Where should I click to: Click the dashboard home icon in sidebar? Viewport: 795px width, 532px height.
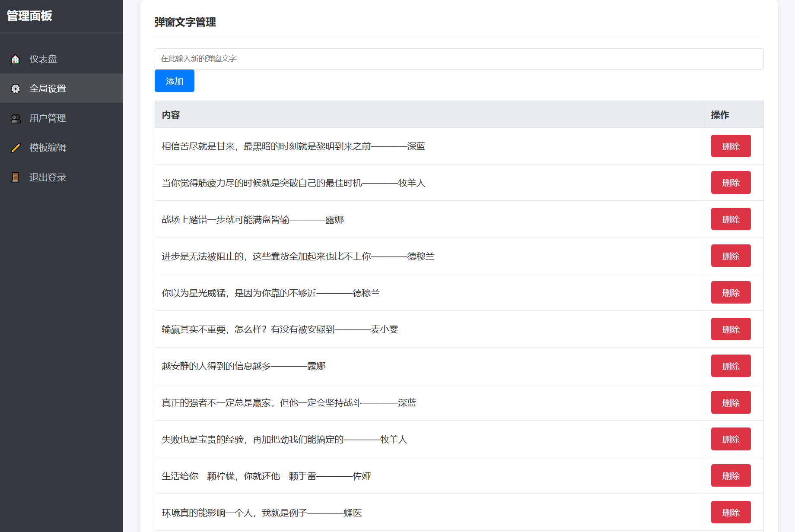coord(16,59)
